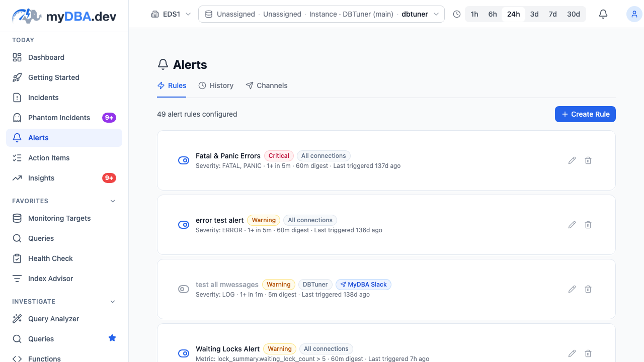Click the Query Analyzer wand icon
Screen dimensions: 644x362
click(x=17, y=319)
